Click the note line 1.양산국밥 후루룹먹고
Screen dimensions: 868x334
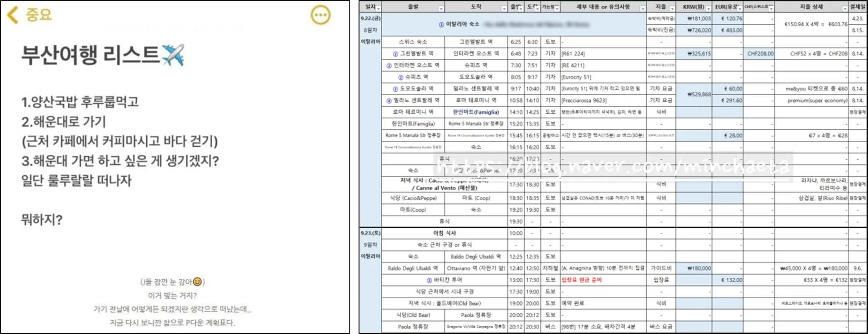80,102
